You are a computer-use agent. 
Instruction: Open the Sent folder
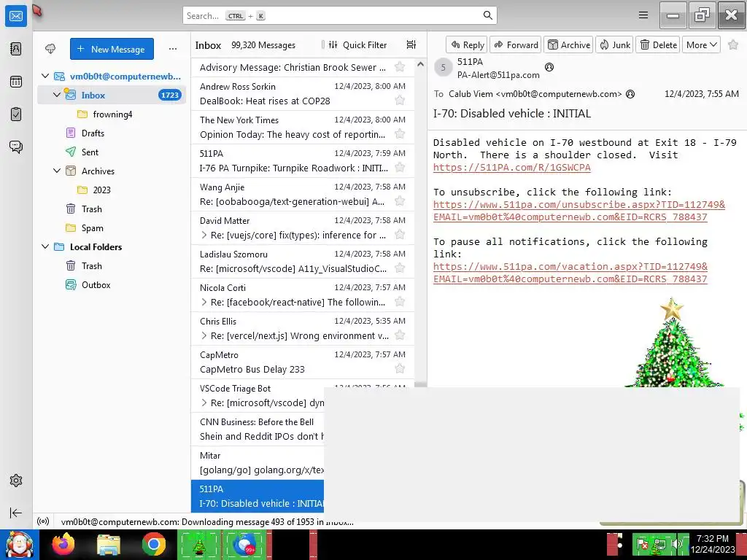[x=112, y=152]
